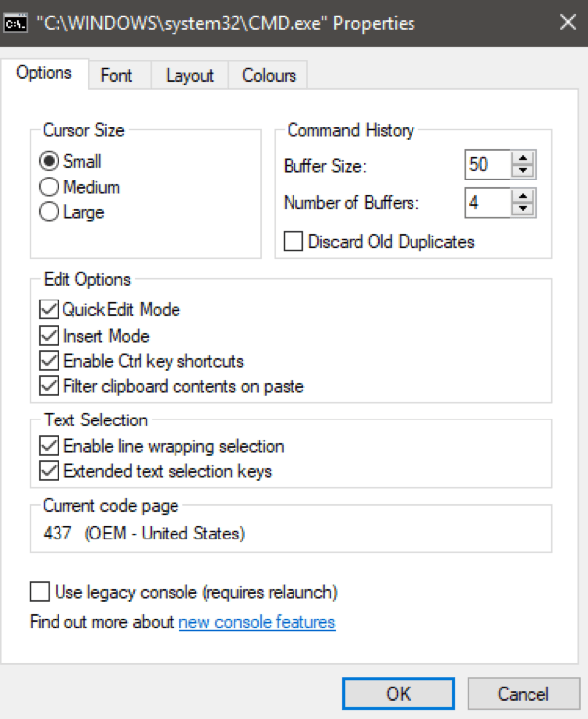
Task: Select Medium cursor size
Action: tap(49, 187)
